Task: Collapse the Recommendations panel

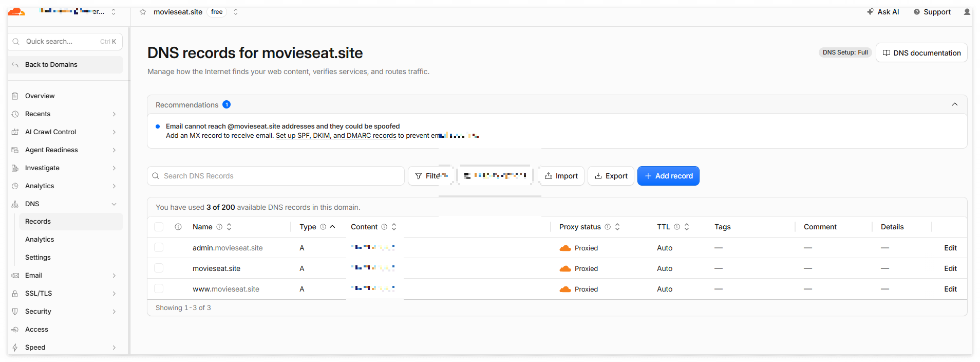Action: 955,104
